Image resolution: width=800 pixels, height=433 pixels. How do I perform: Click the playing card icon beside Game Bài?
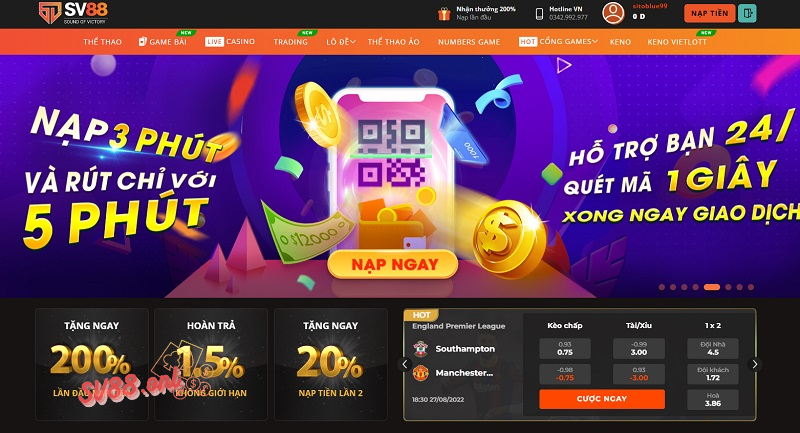click(143, 41)
